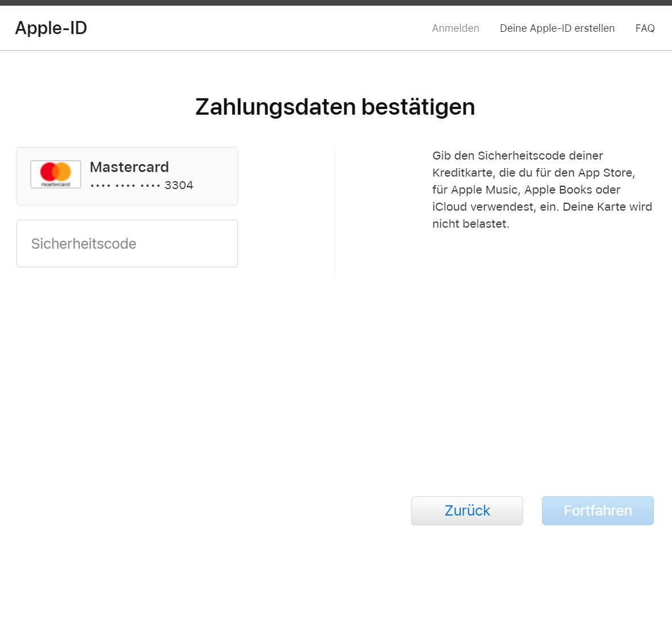
Task: Open Deine Apple-ID erstellen link
Action: [x=557, y=28]
